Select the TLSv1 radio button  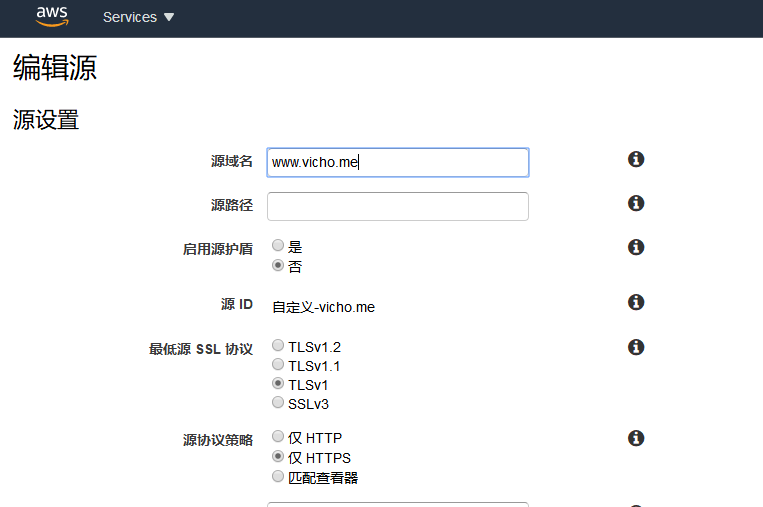coord(278,384)
